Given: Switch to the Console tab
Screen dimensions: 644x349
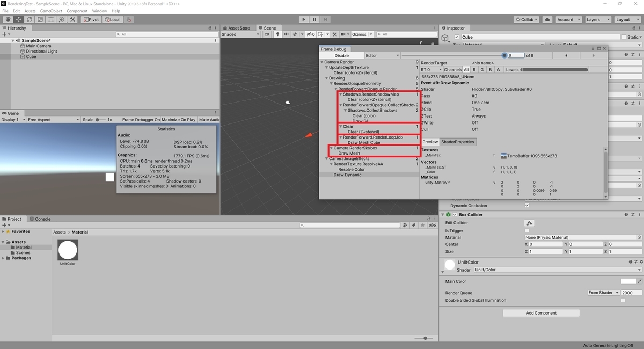Looking at the screenshot, I should 40,219.
